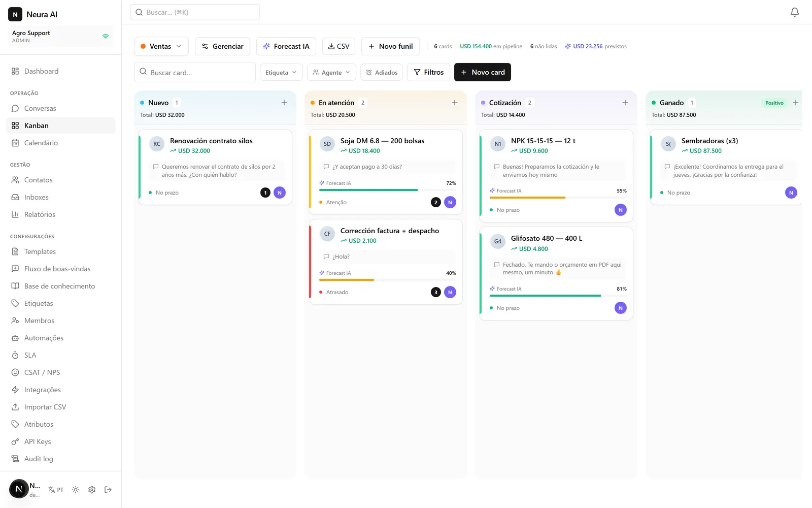Image resolution: width=812 pixels, height=508 pixels.
Task: Open the Integrações page
Action: click(61, 390)
